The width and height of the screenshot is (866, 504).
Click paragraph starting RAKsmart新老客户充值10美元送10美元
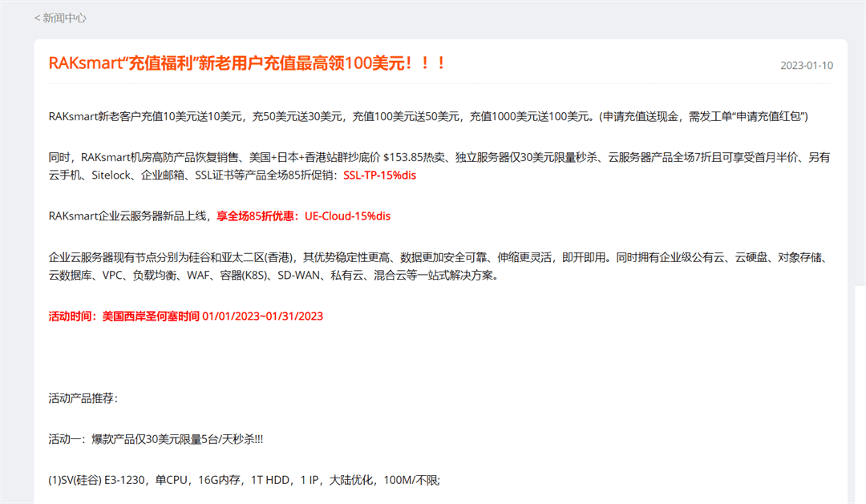pos(428,116)
